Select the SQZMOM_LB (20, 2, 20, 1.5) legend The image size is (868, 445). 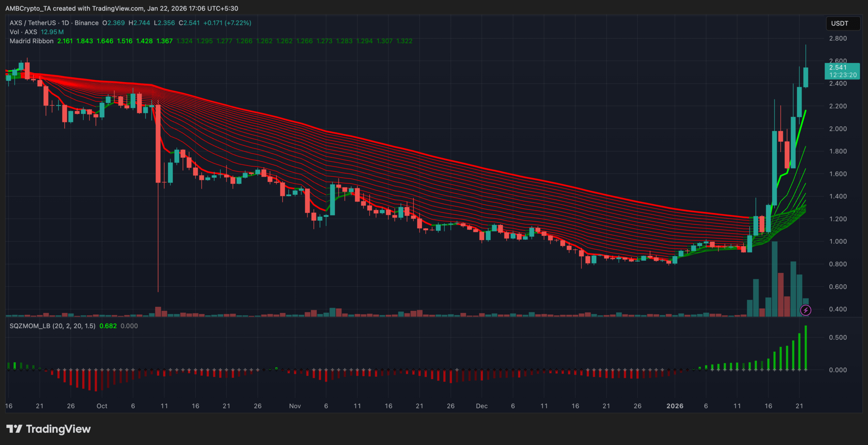pyautogui.click(x=52, y=326)
